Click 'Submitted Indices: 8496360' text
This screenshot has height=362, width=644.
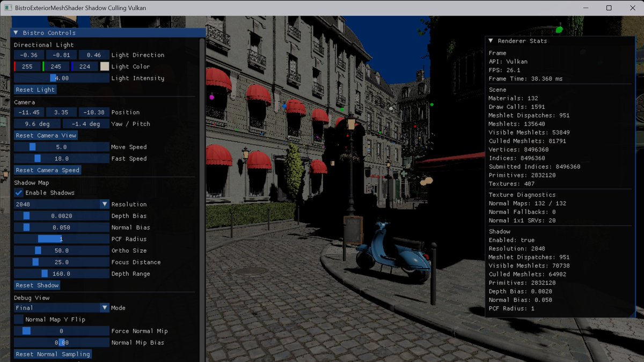point(534,167)
